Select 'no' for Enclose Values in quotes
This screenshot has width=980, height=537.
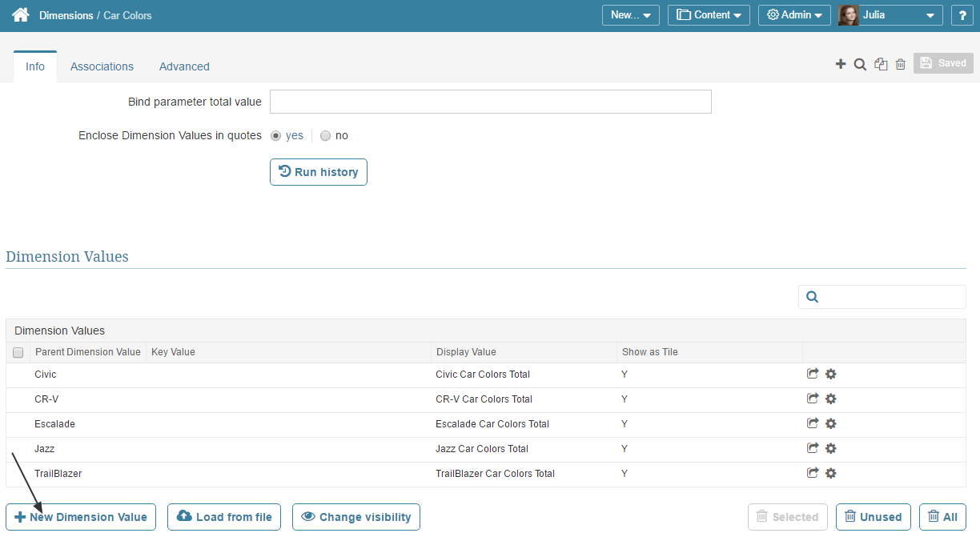325,136
